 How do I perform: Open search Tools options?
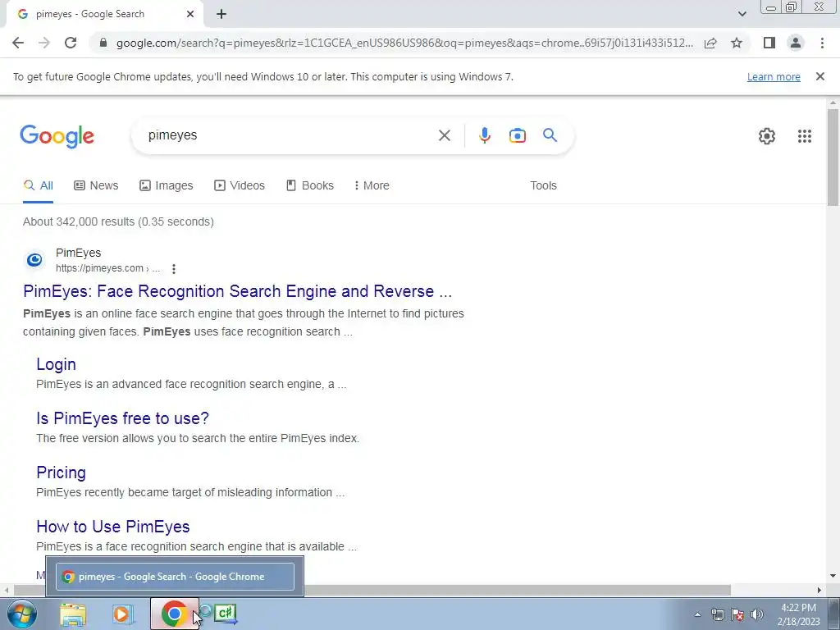(x=543, y=185)
